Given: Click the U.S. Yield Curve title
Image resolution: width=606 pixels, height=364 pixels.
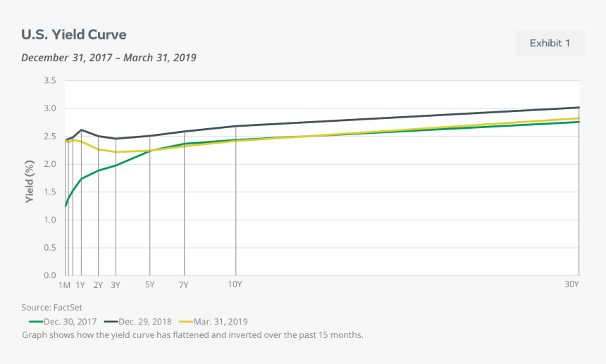Looking at the screenshot, I should pos(73,34).
